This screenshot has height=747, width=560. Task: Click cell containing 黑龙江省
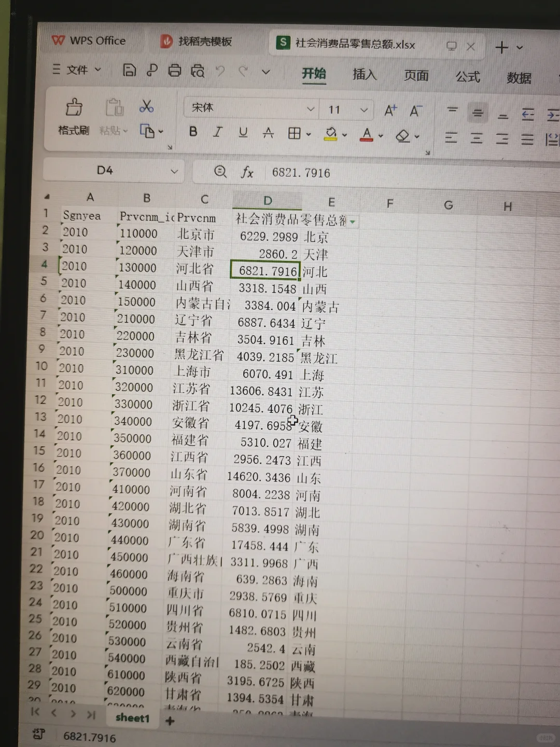[x=199, y=354]
